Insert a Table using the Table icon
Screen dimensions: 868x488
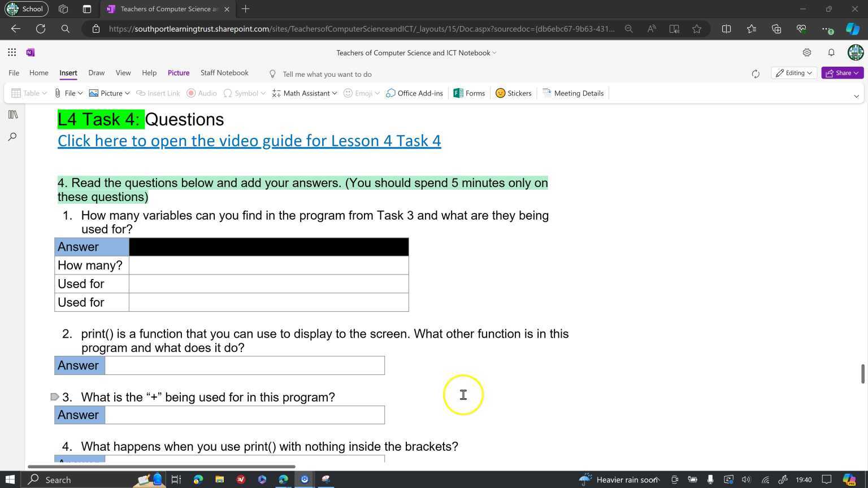click(x=16, y=93)
